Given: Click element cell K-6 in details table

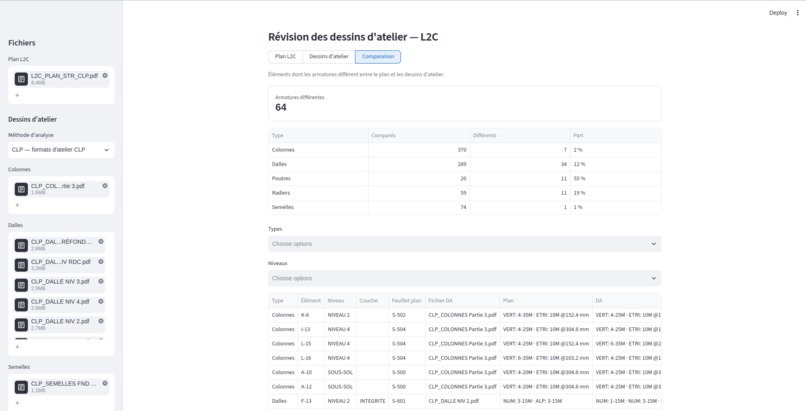Looking at the screenshot, I should [311, 315].
